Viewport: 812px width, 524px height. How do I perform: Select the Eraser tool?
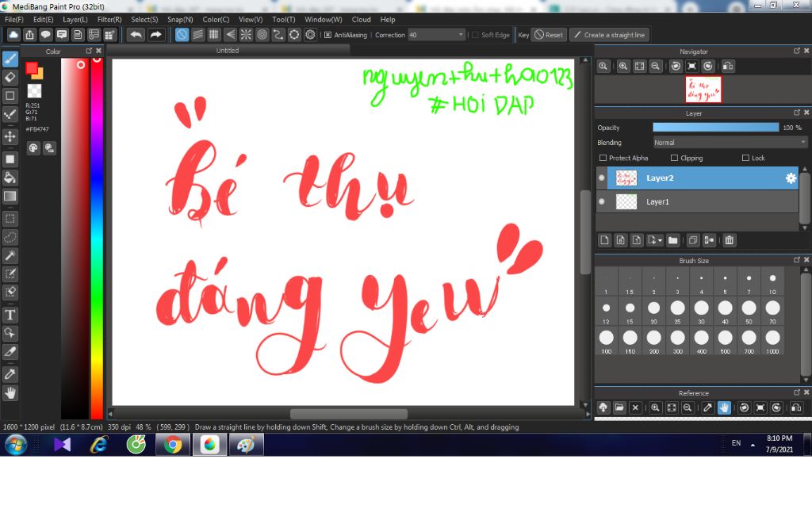click(10, 77)
